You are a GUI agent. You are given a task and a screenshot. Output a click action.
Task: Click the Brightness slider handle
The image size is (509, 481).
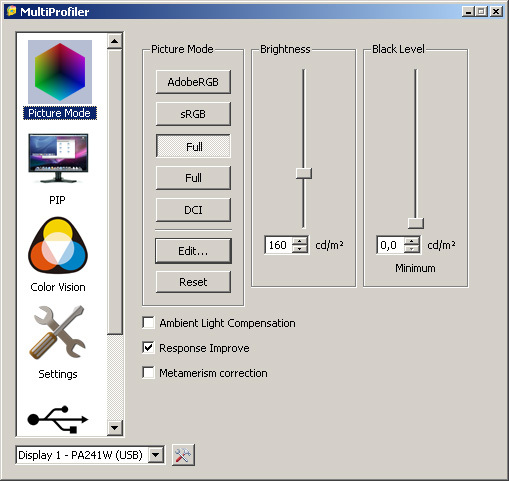304,173
